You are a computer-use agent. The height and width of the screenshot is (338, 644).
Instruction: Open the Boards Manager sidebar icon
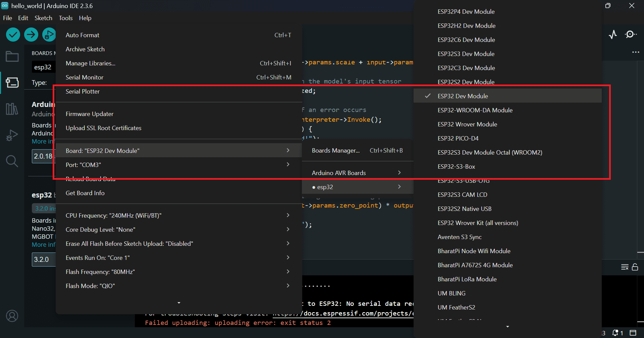12,82
